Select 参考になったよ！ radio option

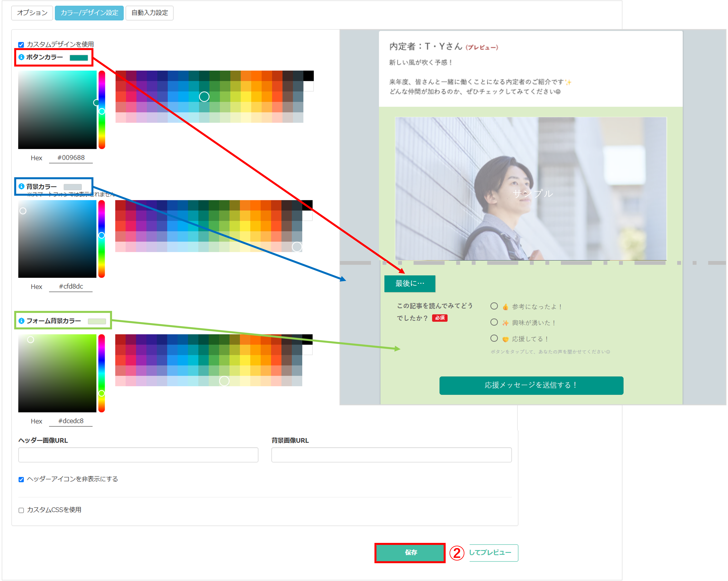coord(494,306)
